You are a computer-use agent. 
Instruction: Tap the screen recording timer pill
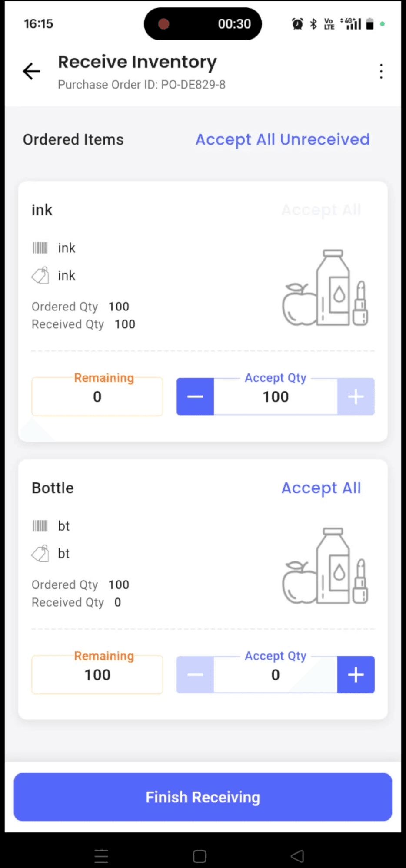tap(203, 24)
